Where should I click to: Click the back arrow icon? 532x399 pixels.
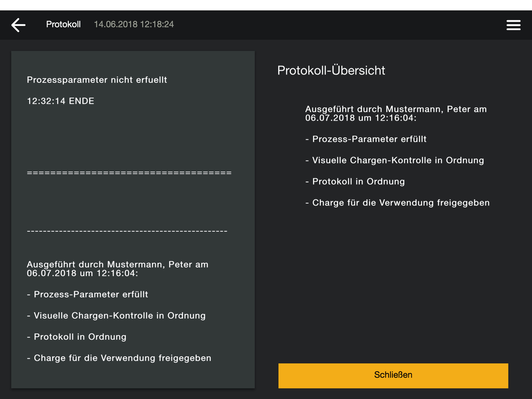click(18, 25)
